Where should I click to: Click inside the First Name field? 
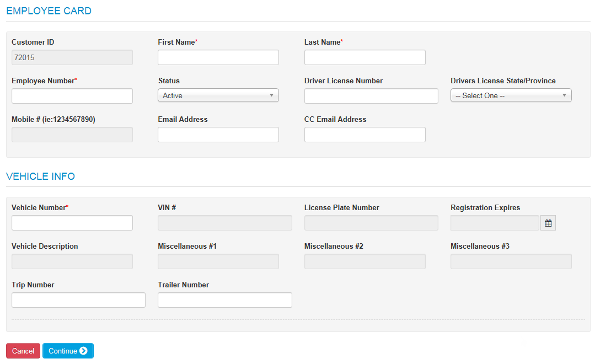(218, 57)
